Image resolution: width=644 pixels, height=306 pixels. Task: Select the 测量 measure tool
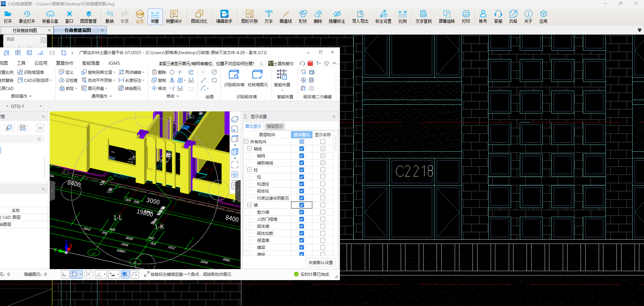(x=155, y=16)
